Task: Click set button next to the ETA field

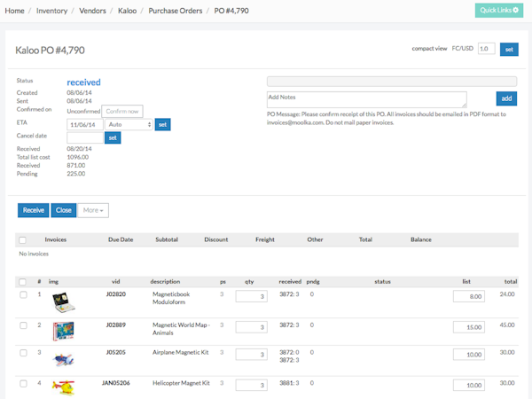Action: 163,124
